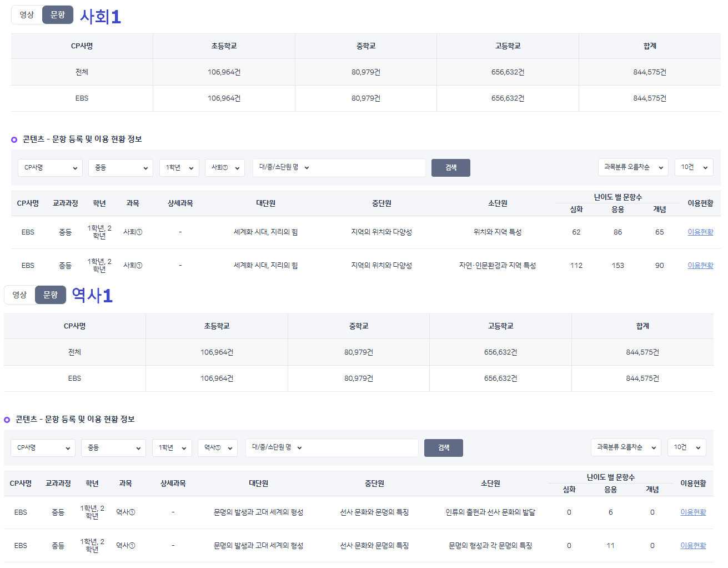Open the 1학년 dropdown in 사회1 section
728x568 pixels.
coord(179,168)
